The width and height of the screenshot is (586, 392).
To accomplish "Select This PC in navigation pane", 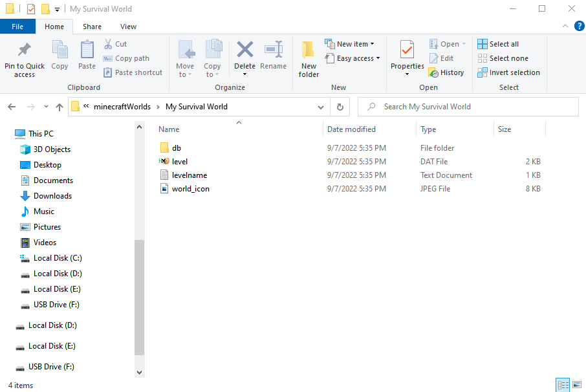I will (x=34, y=134).
